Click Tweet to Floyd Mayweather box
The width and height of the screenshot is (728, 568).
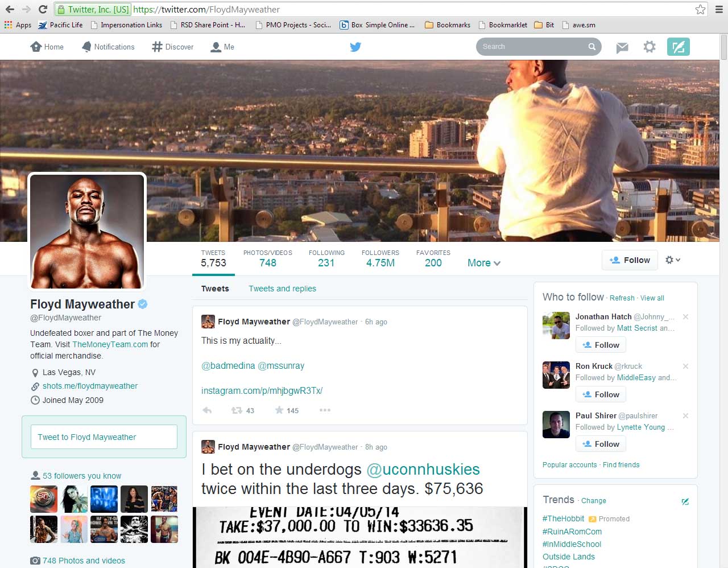104,437
